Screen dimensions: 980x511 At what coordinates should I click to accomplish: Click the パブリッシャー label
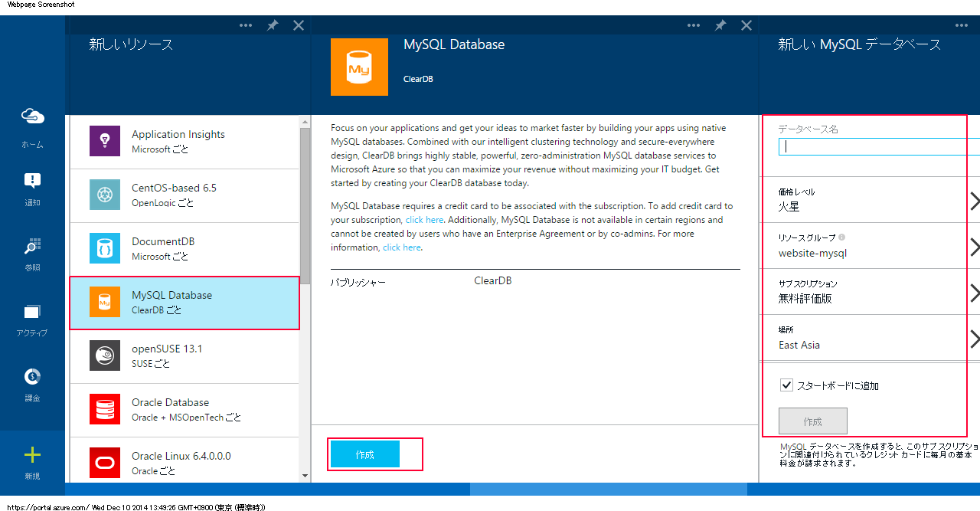(x=358, y=282)
